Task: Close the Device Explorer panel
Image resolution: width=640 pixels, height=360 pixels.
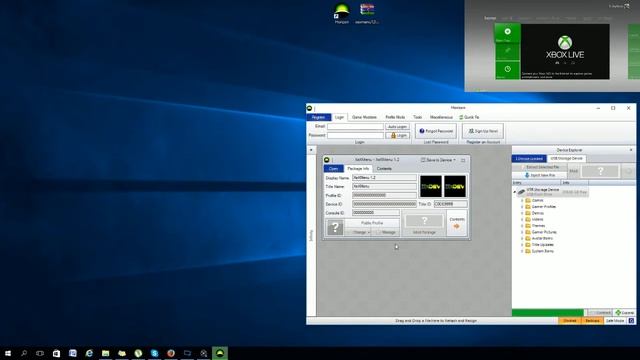Action: click(631, 150)
